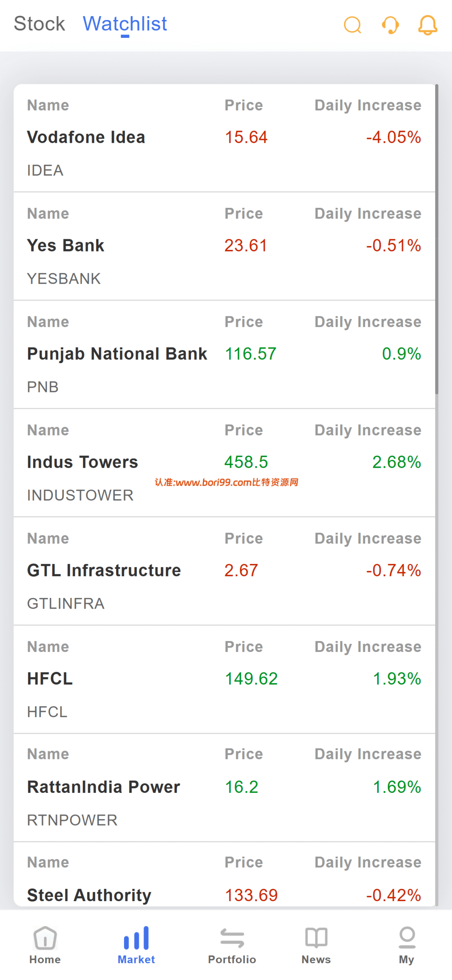Open the Yes Bank stock entry
Screen dimensions: 452x980
(225, 246)
